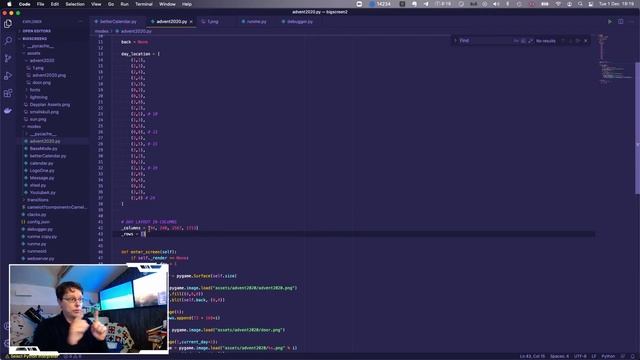
Task: Open Wi-Fi status in macOS menu bar
Action: coord(558,4)
